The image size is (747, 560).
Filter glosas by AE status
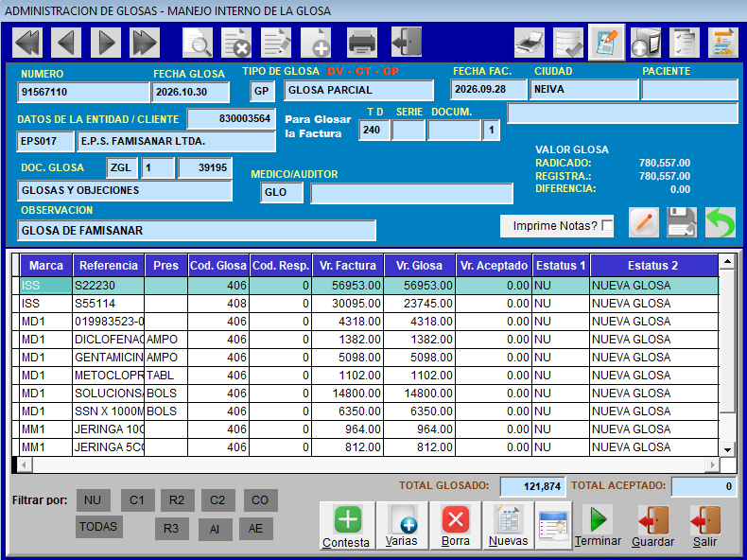pyautogui.click(x=256, y=529)
